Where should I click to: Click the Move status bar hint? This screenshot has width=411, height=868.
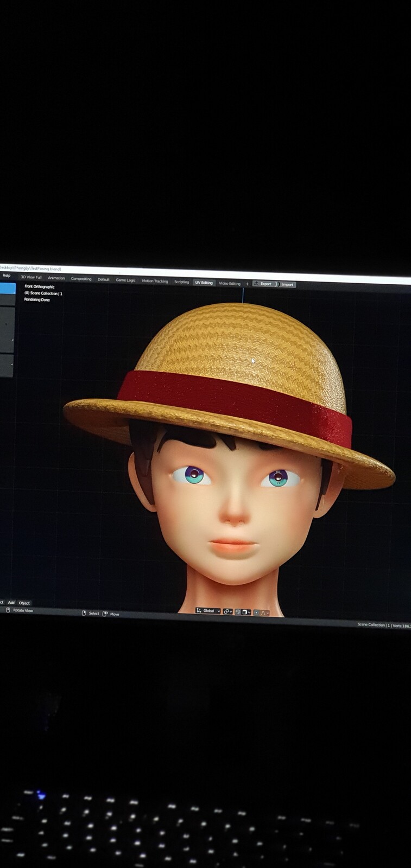click(x=111, y=614)
